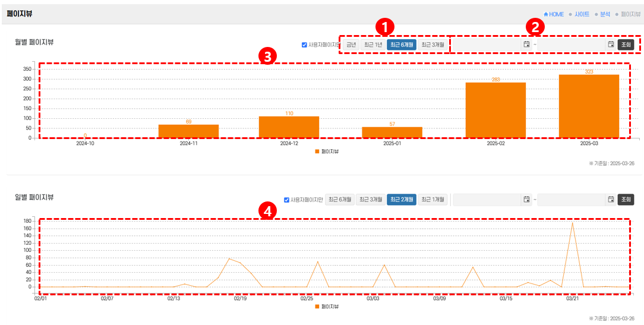
Task: Click the HOME breadcrumb house icon
Action: coord(546,14)
